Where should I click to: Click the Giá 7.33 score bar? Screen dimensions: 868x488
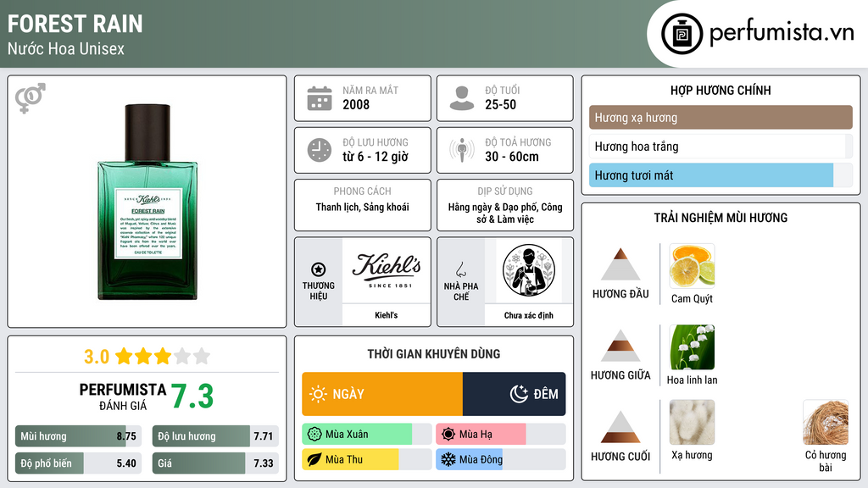click(215, 463)
